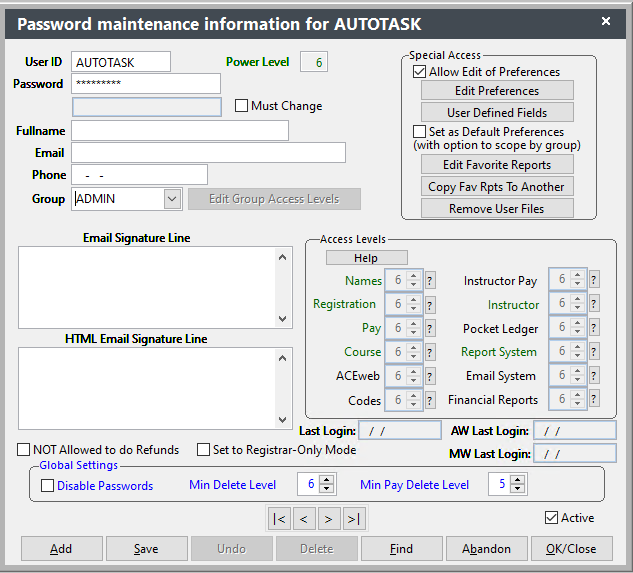Go to the previous record
This screenshot has height=573, width=633.
(304, 519)
